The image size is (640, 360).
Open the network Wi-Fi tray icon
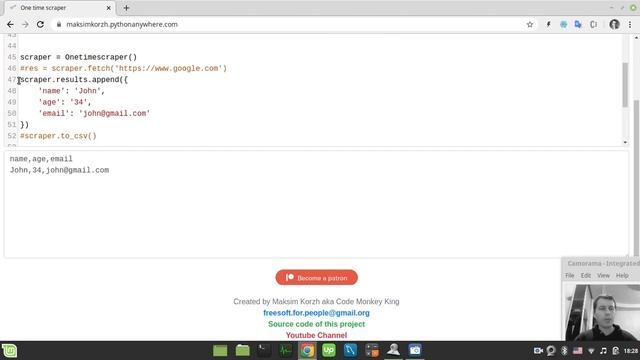(x=591, y=351)
